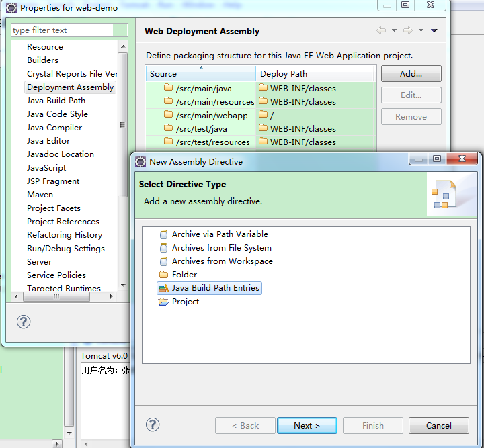This screenshot has width=484, height=448.
Task: Open Project Facets properties page
Action: tap(54, 208)
